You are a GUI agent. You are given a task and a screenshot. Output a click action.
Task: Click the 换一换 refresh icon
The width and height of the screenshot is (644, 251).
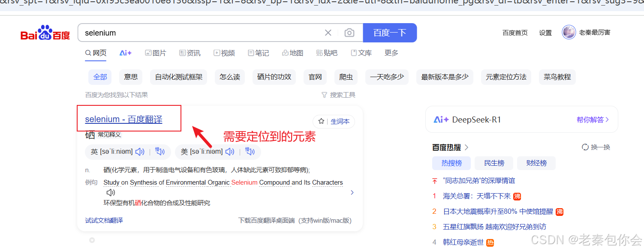(x=585, y=147)
